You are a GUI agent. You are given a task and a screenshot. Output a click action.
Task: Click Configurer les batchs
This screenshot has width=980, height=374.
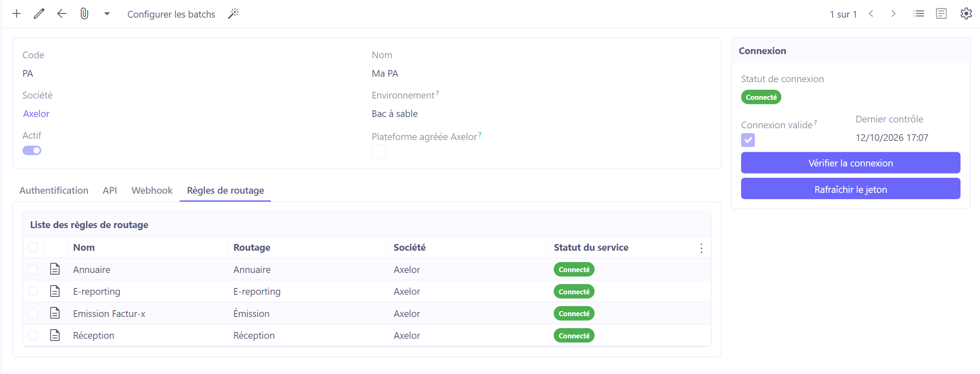point(171,14)
